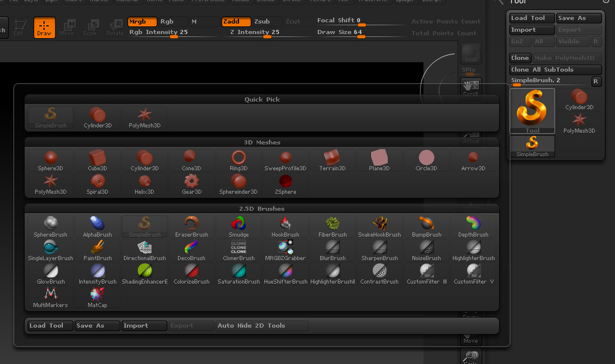Screen dimensions: 615x364
Task: Select the MatCap tool
Action: (98, 298)
